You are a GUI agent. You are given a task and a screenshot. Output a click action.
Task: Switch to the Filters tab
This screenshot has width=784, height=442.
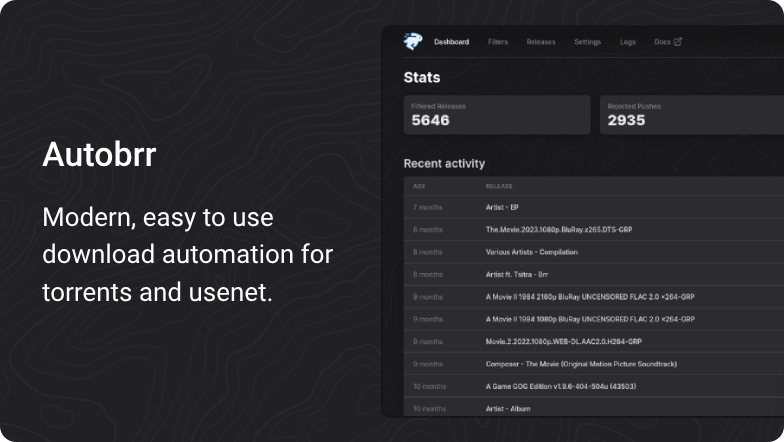498,42
